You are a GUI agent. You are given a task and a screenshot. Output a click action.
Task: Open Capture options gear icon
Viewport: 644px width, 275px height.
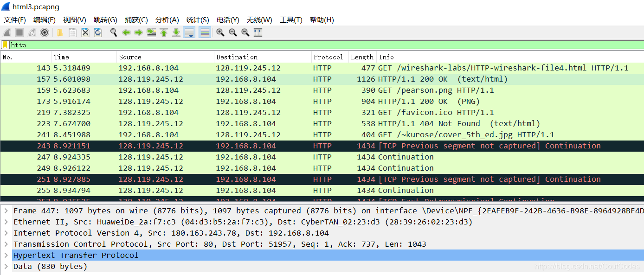tap(45, 32)
